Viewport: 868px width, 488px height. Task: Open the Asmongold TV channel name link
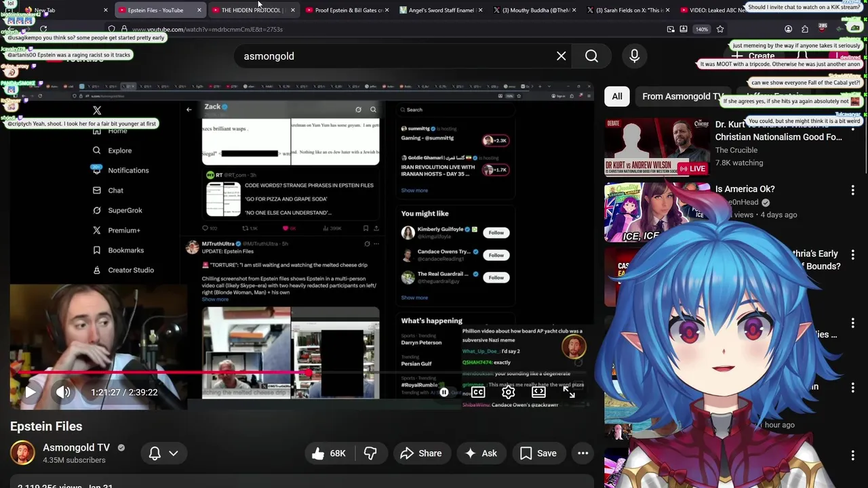[x=76, y=447]
